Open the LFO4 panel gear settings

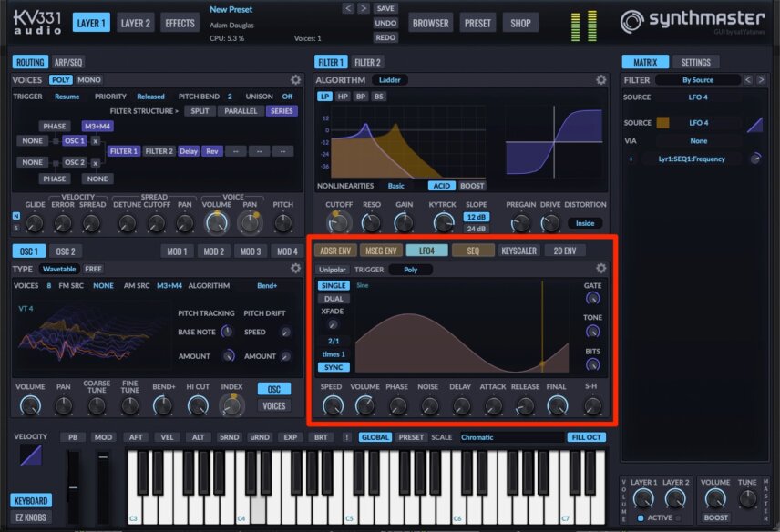(600, 269)
